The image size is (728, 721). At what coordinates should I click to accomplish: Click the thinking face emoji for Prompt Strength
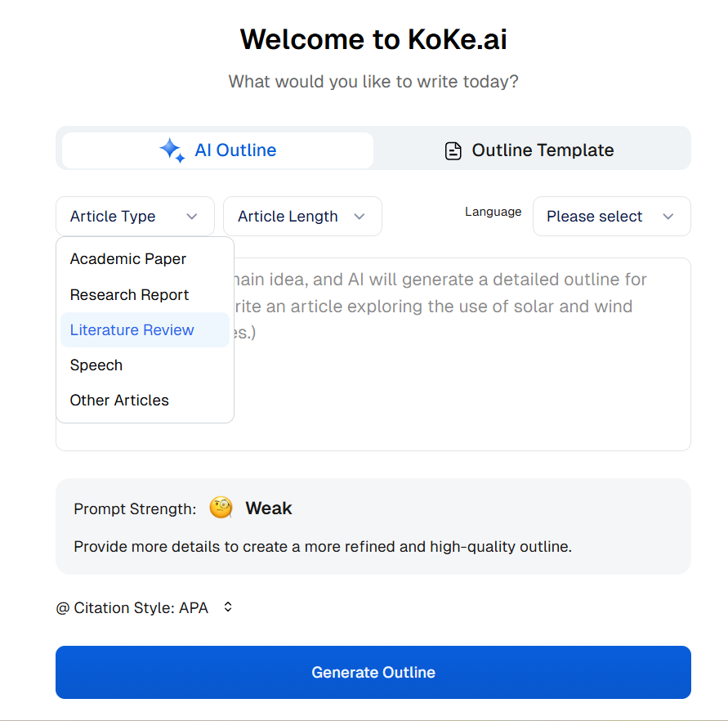pyautogui.click(x=221, y=508)
